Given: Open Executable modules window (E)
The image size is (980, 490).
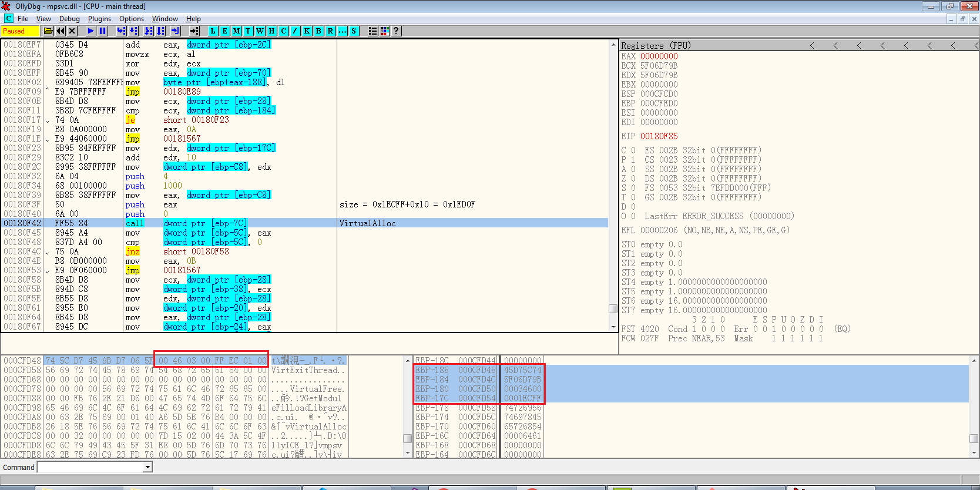Looking at the screenshot, I should 224,31.
